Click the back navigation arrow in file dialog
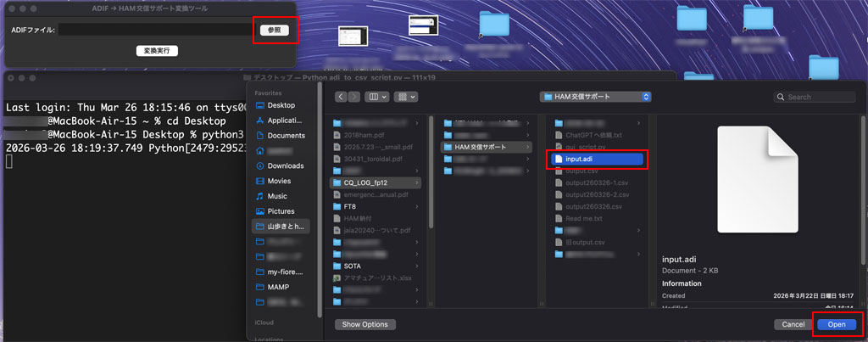 click(342, 97)
